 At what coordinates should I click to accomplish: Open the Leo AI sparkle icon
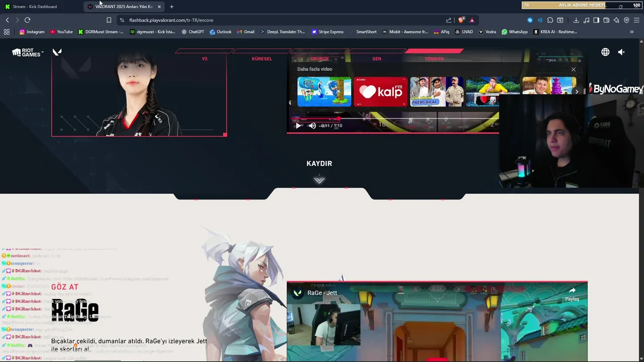coord(616,20)
